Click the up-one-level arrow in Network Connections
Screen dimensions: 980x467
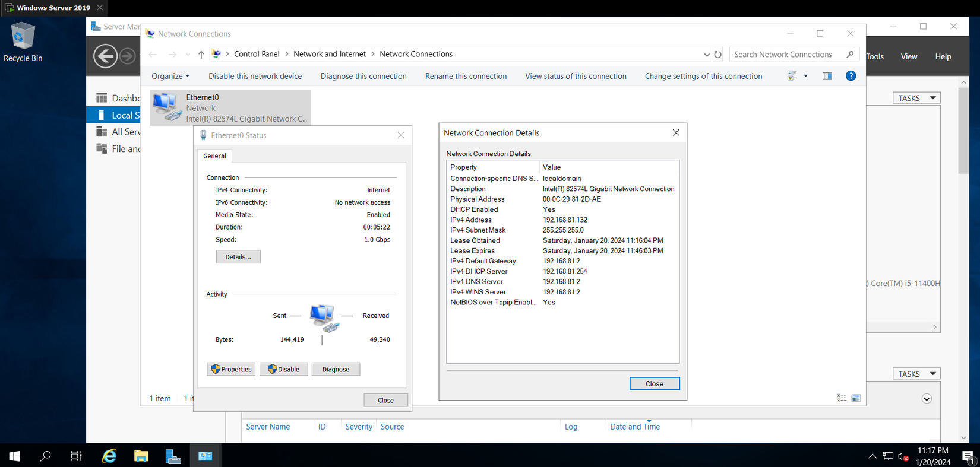pos(201,55)
